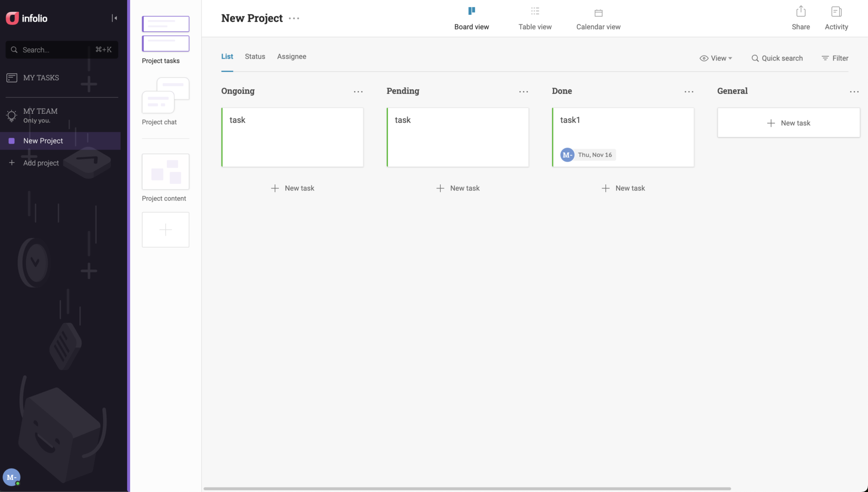Open Project chat thumbnail

165,96
